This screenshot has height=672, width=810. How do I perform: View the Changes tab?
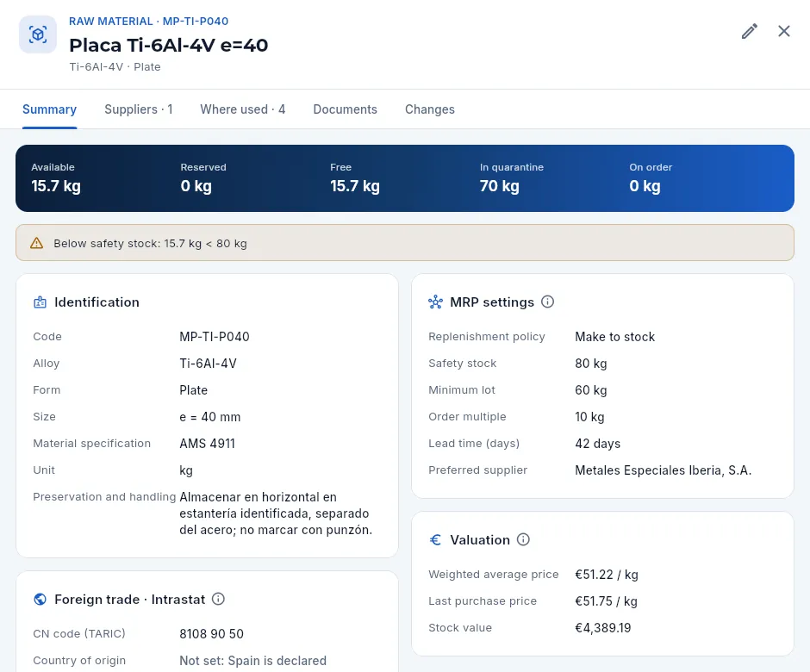(x=430, y=109)
